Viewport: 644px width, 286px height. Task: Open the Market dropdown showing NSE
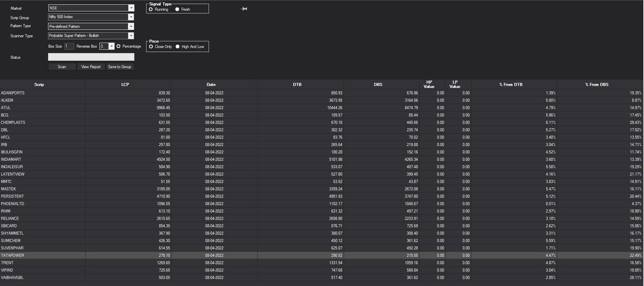[131, 8]
